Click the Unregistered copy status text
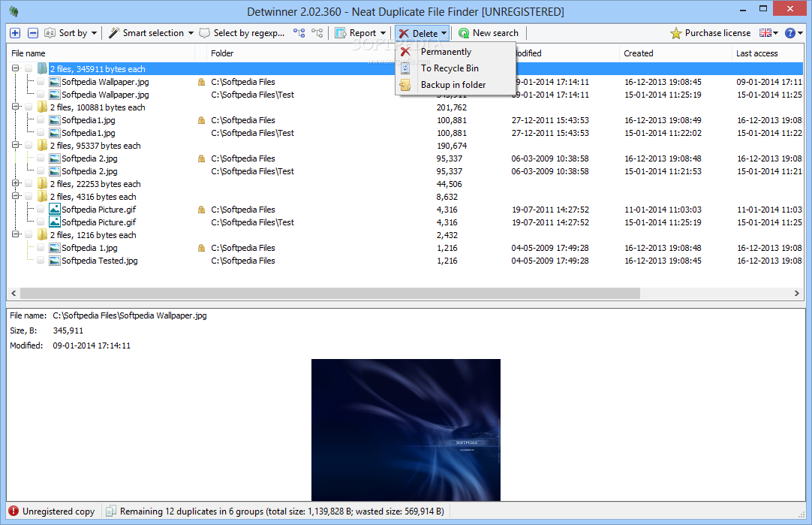Image resolution: width=812 pixels, height=525 pixels. 59,511
